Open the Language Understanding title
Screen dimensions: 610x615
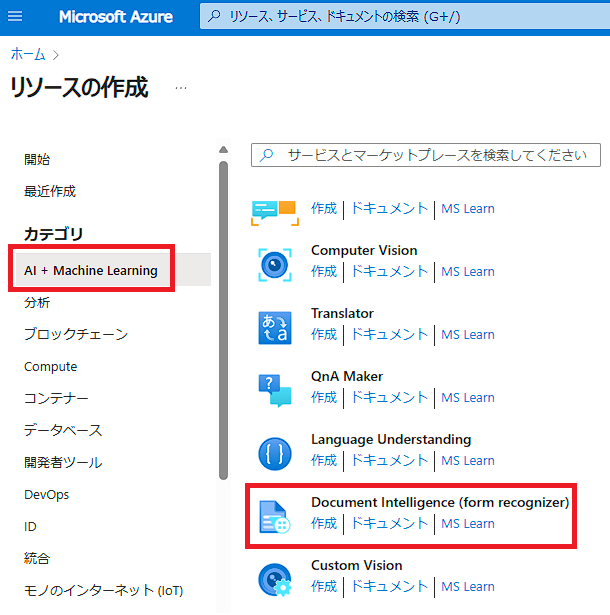(391, 440)
